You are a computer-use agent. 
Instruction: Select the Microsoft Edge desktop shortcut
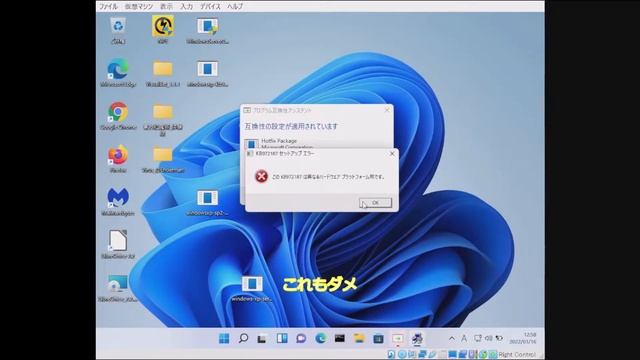pos(118,73)
